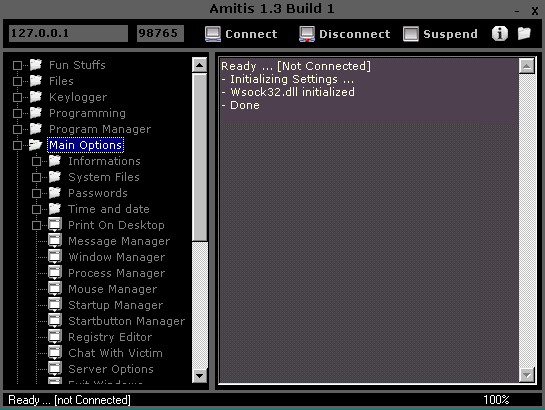Expand the Programming tree node

point(17,113)
